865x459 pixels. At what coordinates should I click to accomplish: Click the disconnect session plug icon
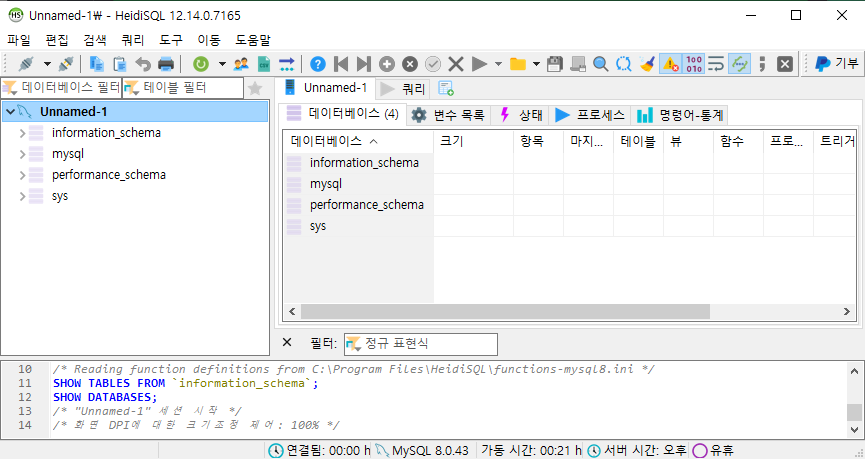coord(66,64)
